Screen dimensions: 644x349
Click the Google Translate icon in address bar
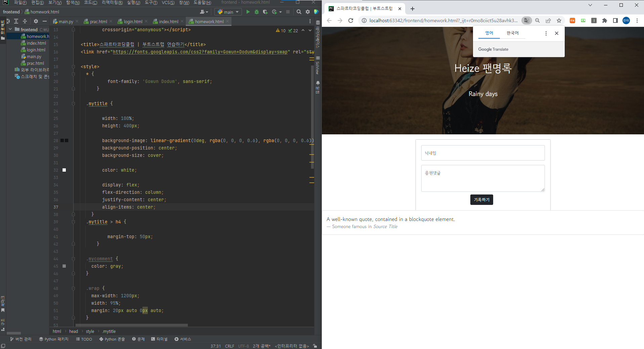tap(527, 20)
